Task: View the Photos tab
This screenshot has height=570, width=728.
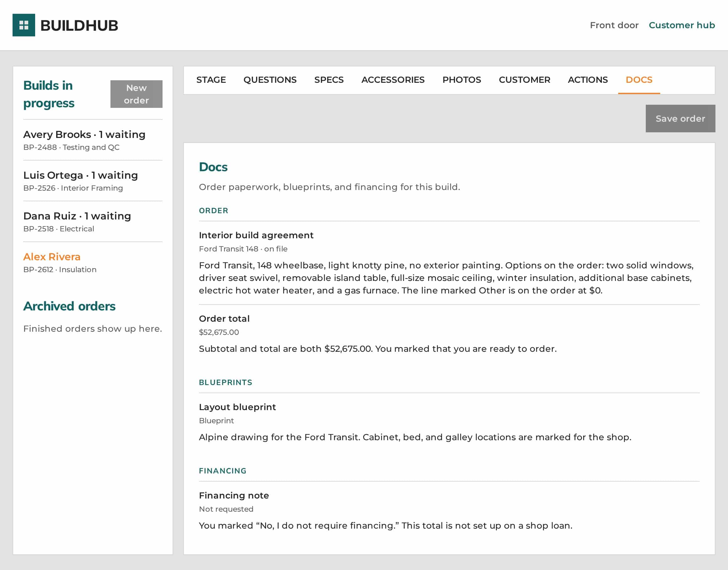Action: [462, 80]
